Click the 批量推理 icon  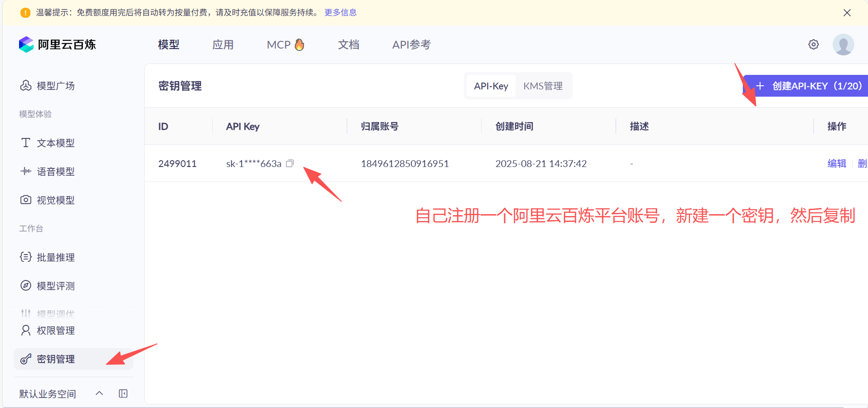tap(26, 257)
